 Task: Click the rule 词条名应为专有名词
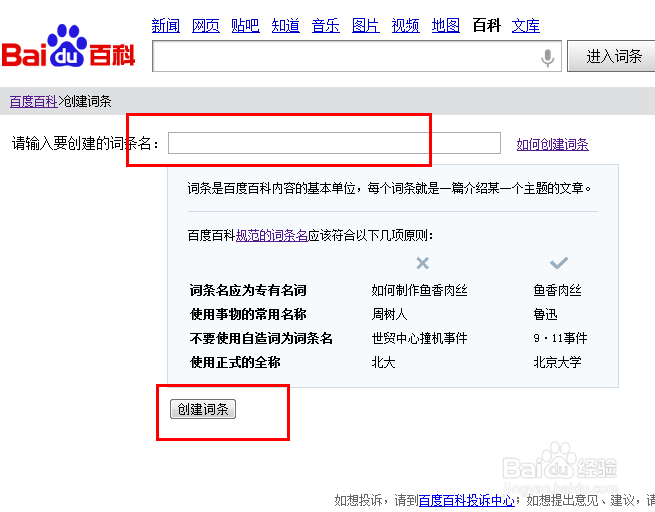pyautogui.click(x=248, y=290)
